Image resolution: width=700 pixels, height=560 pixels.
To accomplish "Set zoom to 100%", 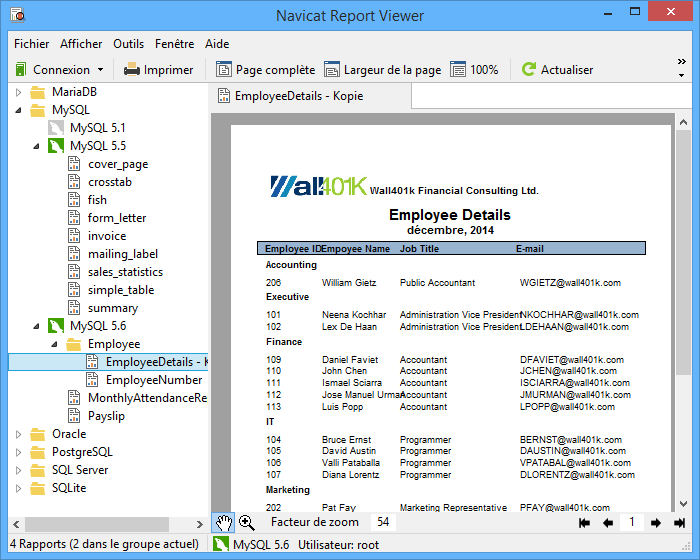I will pyautogui.click(x=474, y=70).
